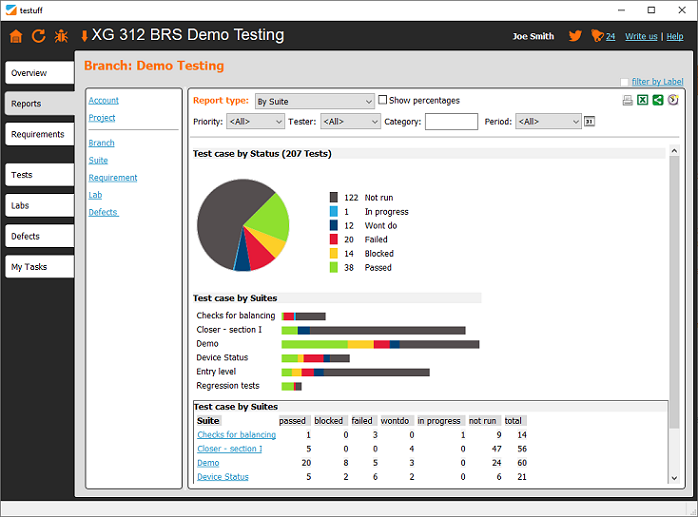
Task: Toggle the filter by Label checkbox
Action: tap(625, 82)
